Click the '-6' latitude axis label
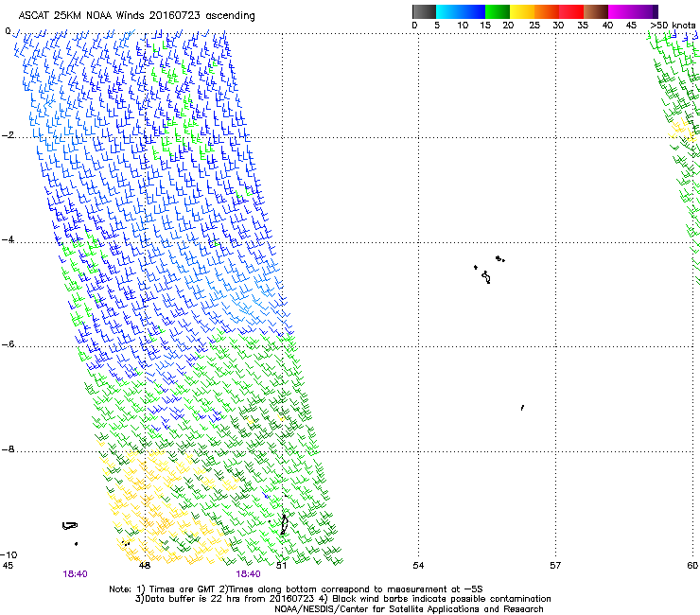The image size is (700, 615). [8, 344]
